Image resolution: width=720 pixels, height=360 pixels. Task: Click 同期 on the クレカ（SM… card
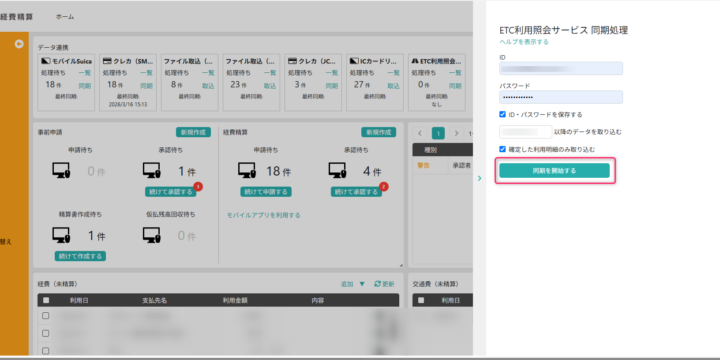146,86
